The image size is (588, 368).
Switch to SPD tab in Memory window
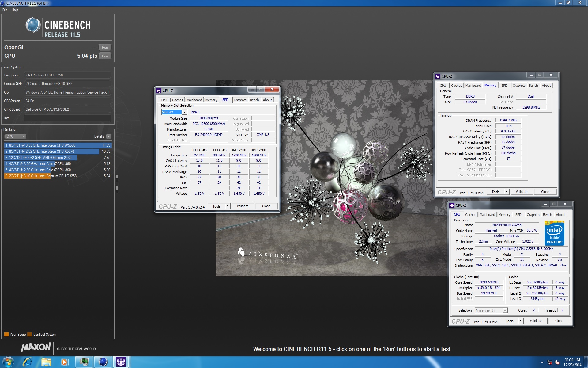click(x=504, y=86)
